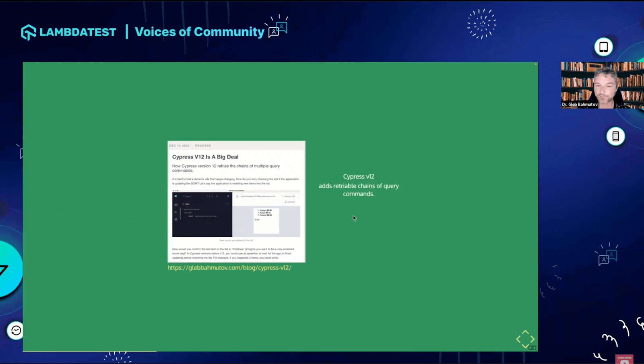Click the red Subscribe button

[x=624, y=359]
